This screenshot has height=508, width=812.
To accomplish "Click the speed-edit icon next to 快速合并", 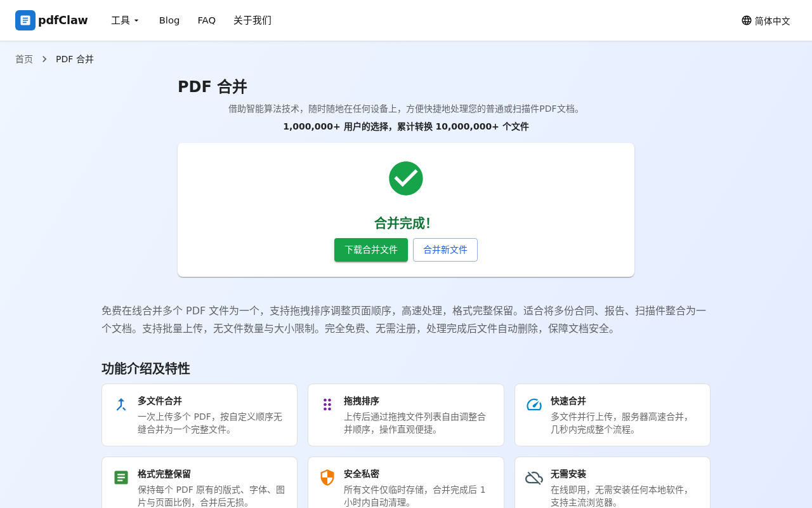I will (534, 403).
